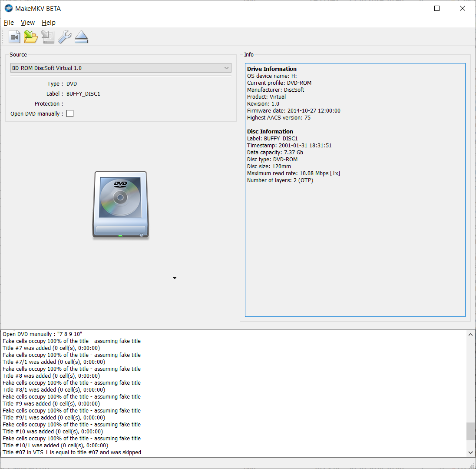Select the 'Current profile: DVD-ROM' line
Viewport: 476px width, 469px height.
click(x=279, y=83)
